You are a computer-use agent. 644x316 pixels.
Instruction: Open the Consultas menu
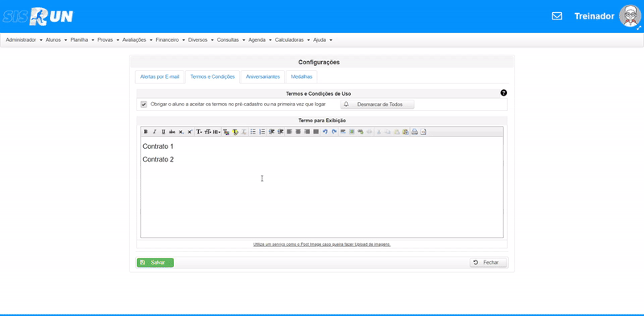coord(231,40)
